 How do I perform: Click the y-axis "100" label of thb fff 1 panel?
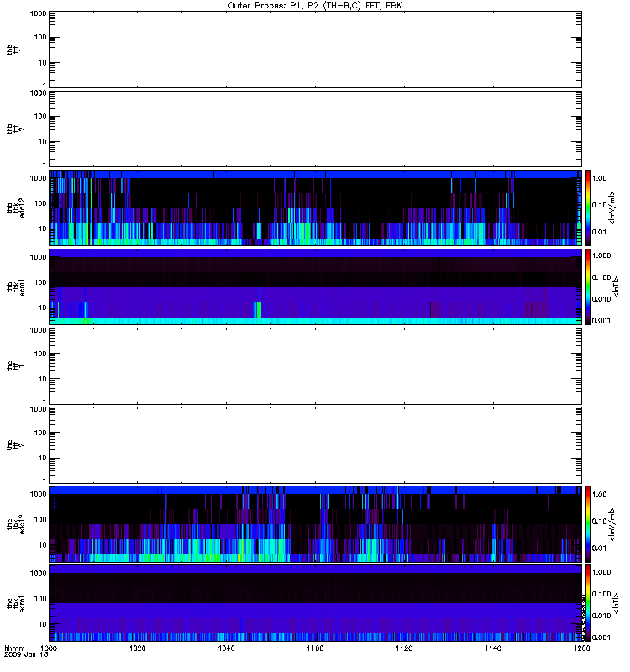40,37
